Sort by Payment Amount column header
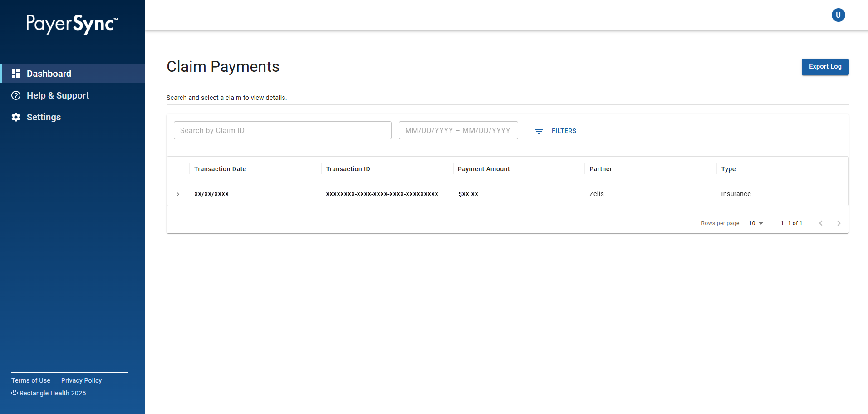Image resolution: width=868 pixels, height=414 pixels. tap(484, 169)
